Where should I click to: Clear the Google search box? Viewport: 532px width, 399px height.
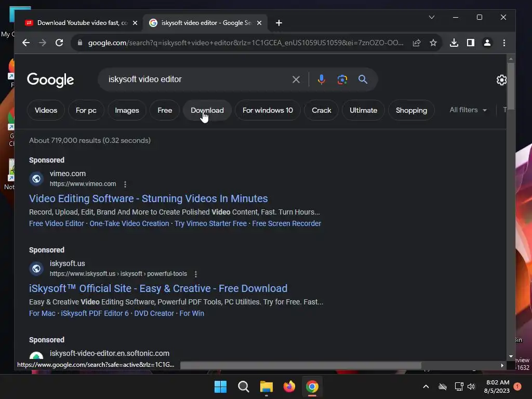(296, 79)
